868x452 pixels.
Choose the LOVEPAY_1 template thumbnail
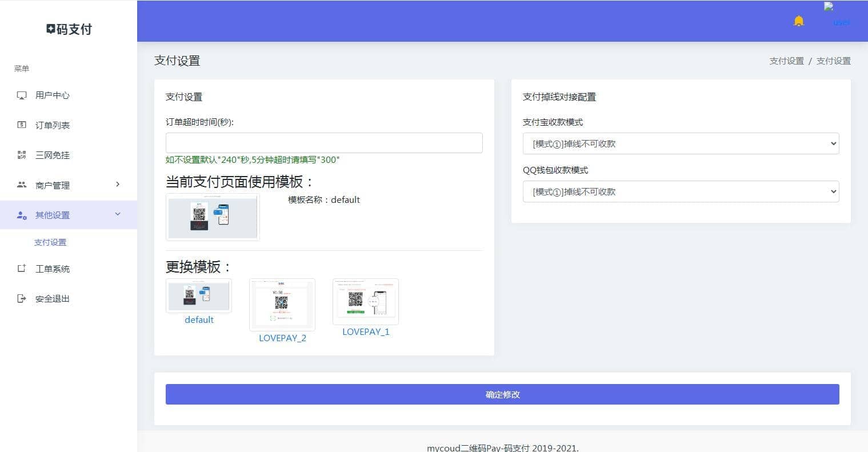click(x=365, y=302)
